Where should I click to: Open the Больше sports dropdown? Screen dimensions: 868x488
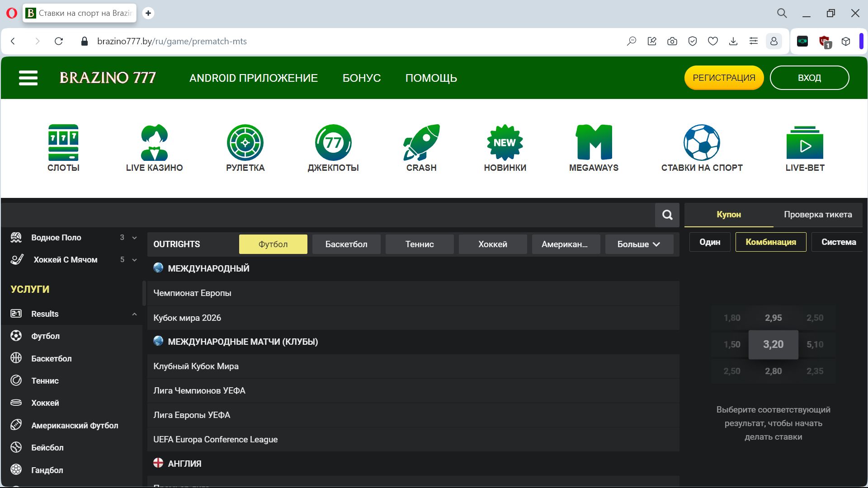pyautogui.click(x=639, y=244)
